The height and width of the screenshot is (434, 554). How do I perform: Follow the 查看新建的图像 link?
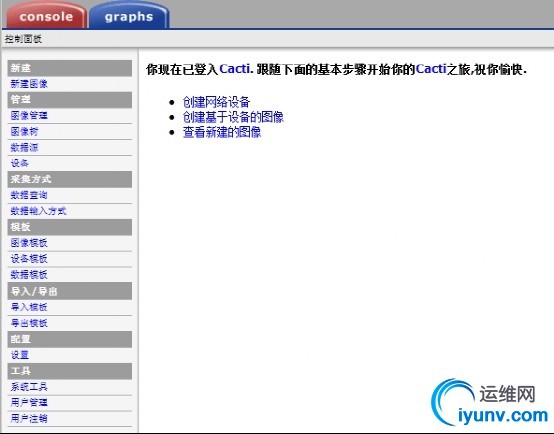[x=222, y=133]
